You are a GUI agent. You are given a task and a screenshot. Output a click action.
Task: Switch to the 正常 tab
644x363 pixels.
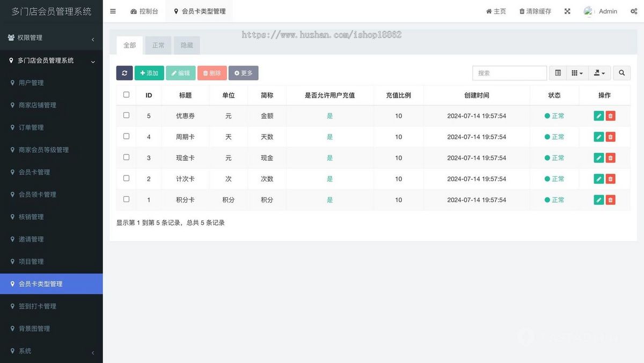[x=158, y=45]
